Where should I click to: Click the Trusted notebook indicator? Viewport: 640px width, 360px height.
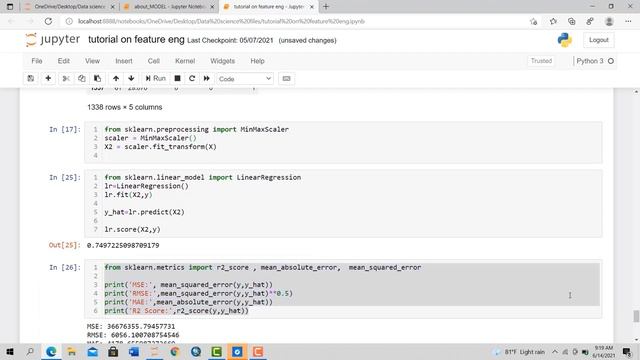(x=541, y=61)
